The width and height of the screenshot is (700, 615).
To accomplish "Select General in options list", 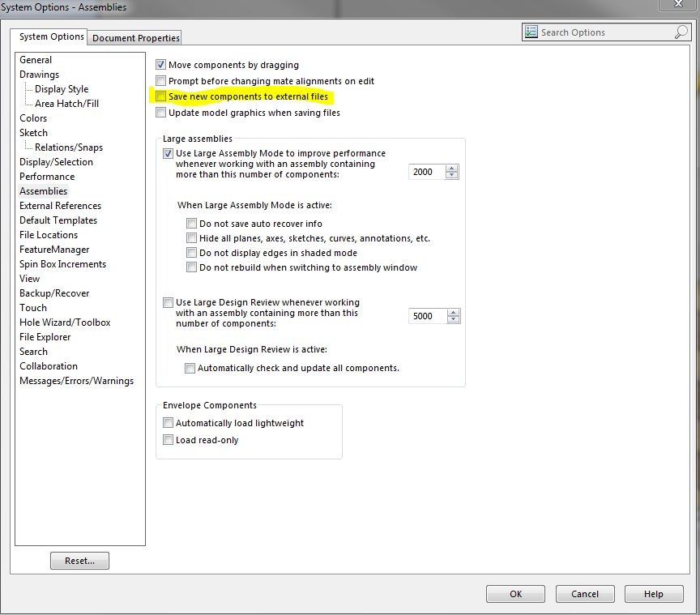I will (36, 60).
